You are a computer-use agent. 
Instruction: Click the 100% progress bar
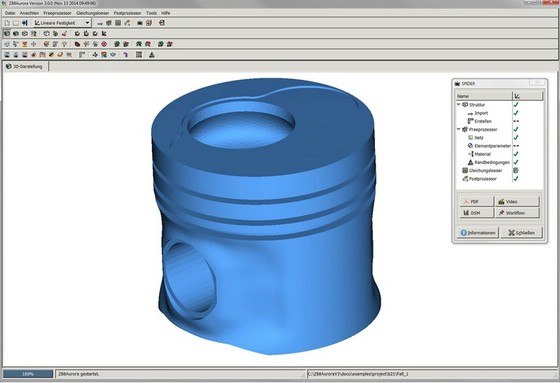pos(28,374)
